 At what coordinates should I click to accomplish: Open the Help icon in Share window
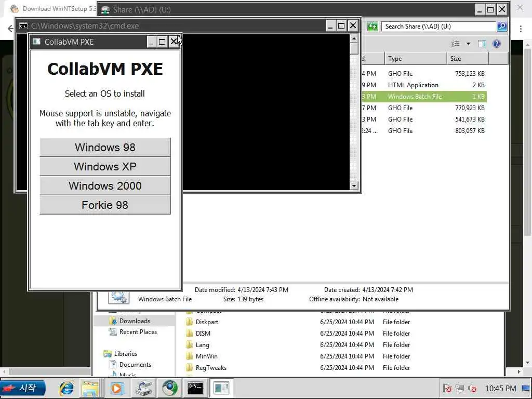coord(496,44)
